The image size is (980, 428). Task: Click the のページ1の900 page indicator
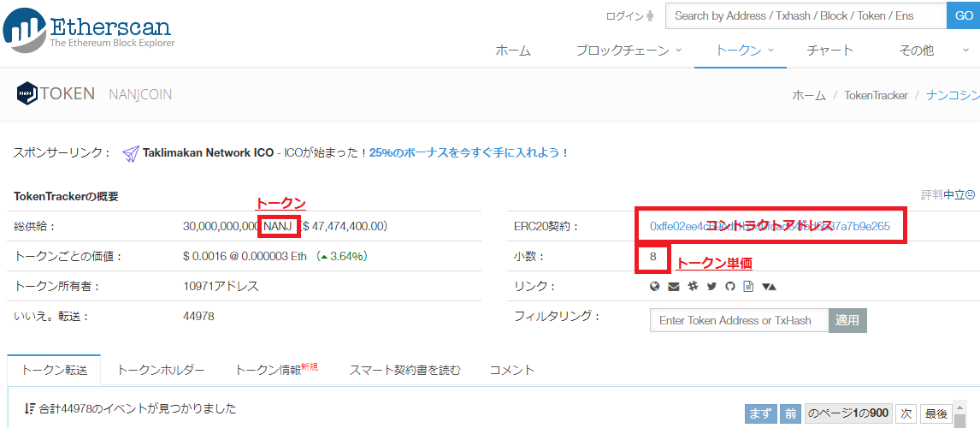tap(848, 414)
